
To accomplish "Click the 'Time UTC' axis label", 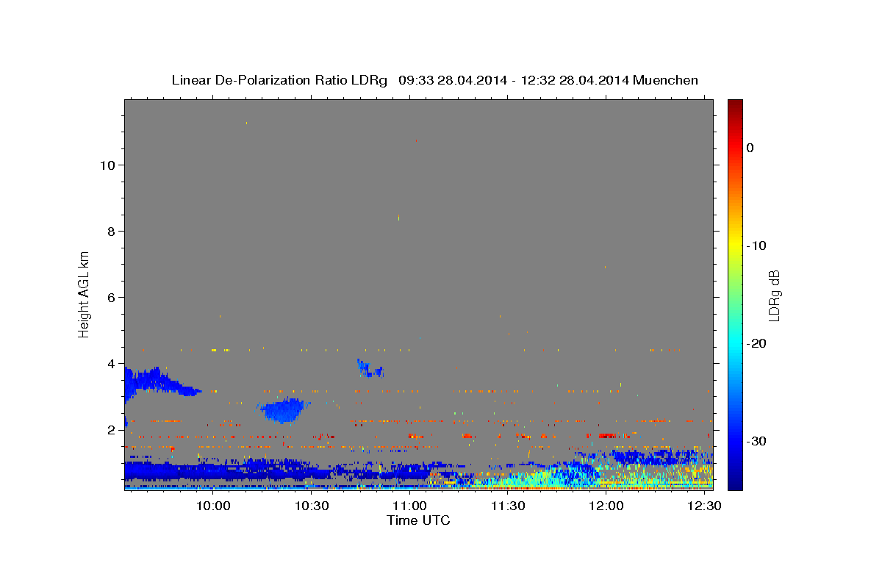I will coord(418,520).
